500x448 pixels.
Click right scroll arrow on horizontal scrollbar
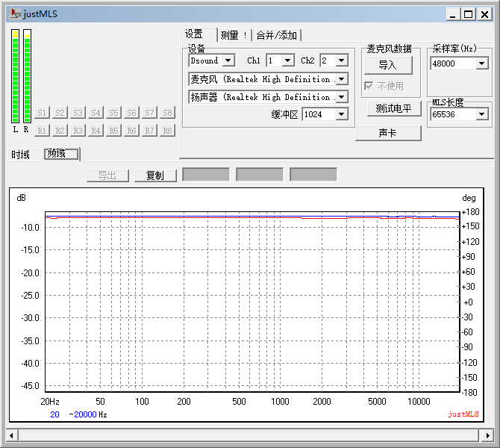click(x=487, y=435)
